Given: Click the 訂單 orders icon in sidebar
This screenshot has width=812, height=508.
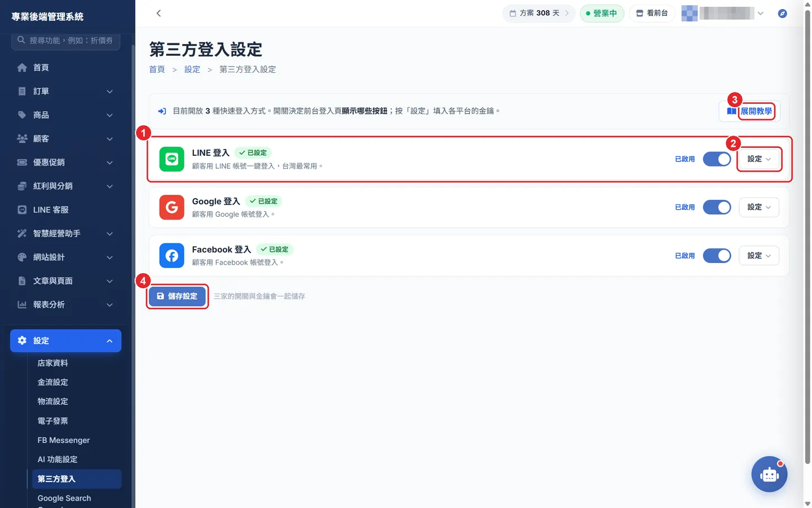Looking at the screenshot, I should pyautogui.click(x=22, y=91).
